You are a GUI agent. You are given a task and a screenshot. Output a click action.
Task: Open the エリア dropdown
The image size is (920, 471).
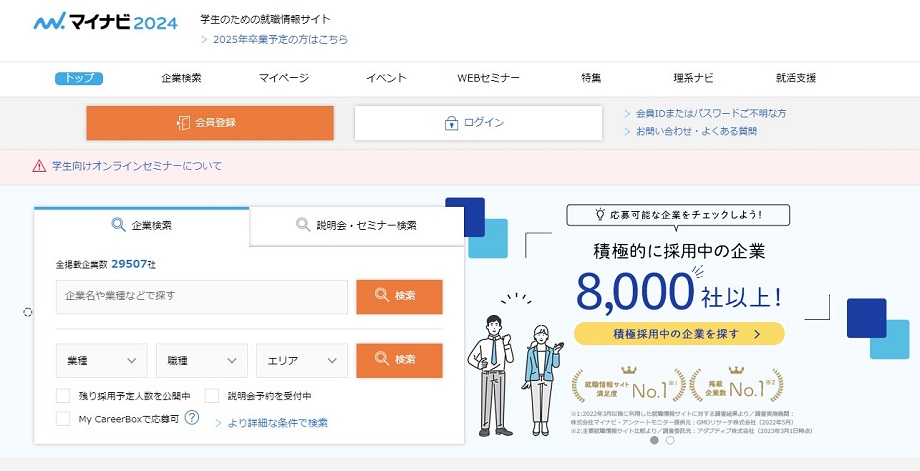coord(302,361)
